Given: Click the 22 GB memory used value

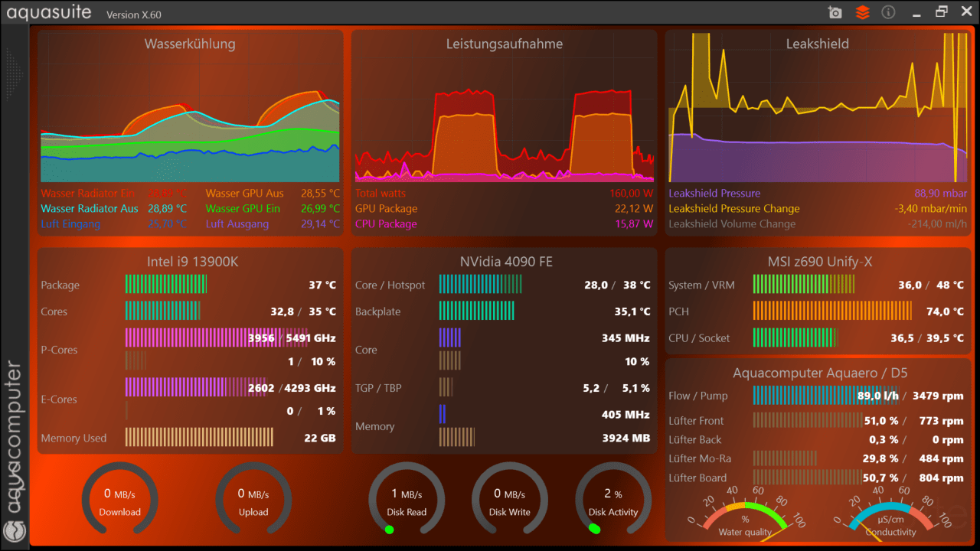Looking at the screenshot, I should point(320,438).
